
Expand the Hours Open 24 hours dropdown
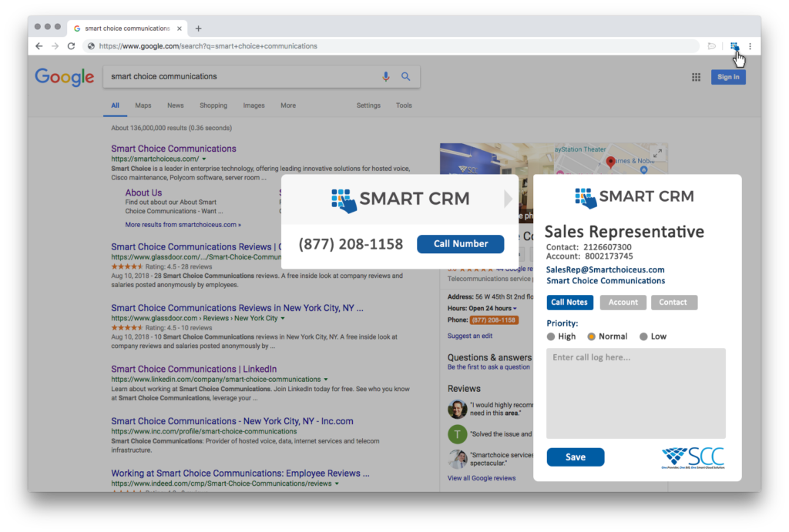click(x=515, y=308)
